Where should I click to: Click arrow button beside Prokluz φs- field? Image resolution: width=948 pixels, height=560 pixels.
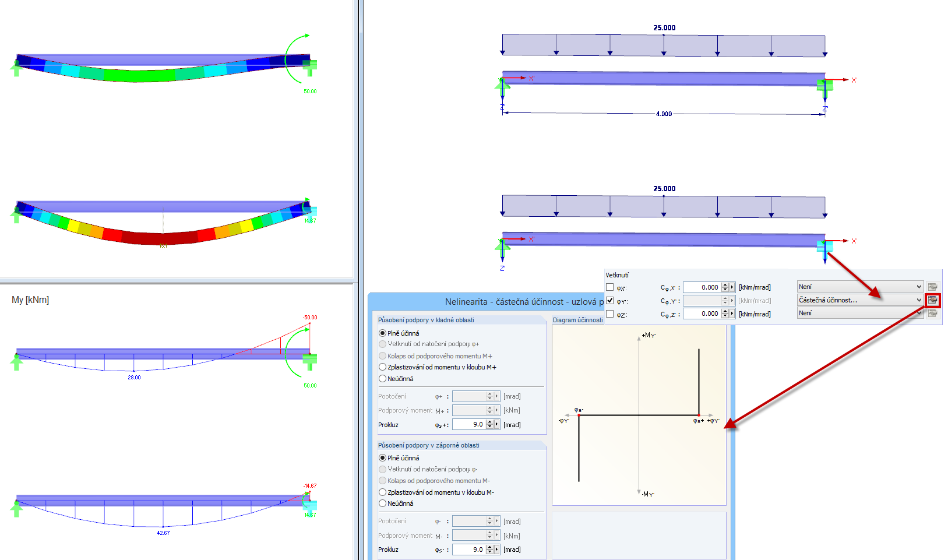[497, 550]
